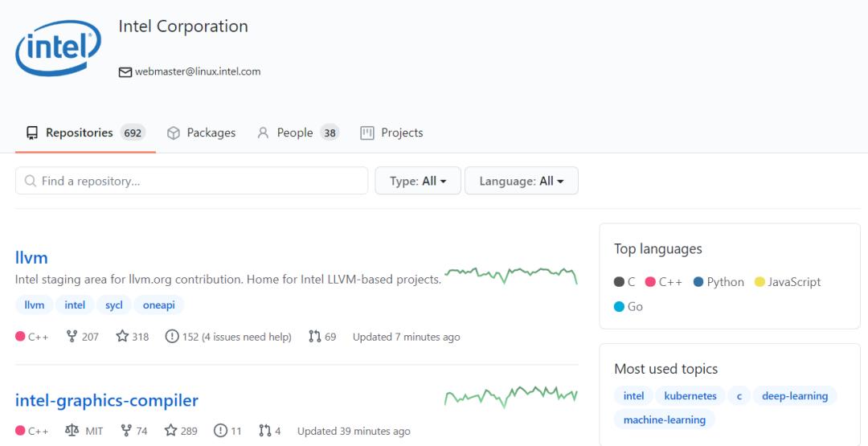
Task: Click the star icon showing 289
Action: tap(171, 430)
